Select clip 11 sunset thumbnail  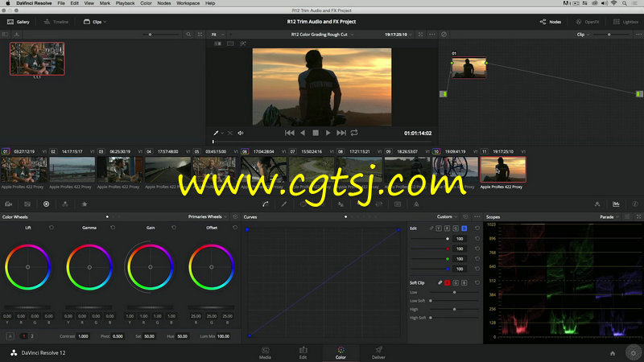click(502, 170)
